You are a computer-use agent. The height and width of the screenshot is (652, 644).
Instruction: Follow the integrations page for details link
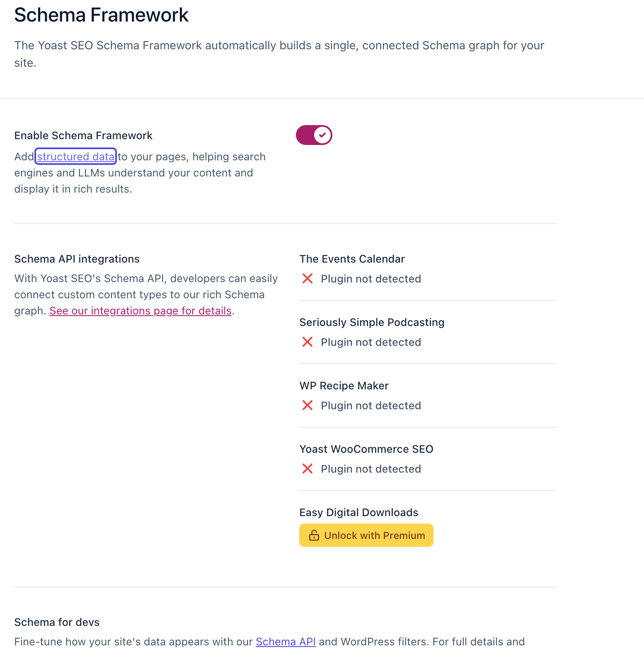(x=140, y=310)
